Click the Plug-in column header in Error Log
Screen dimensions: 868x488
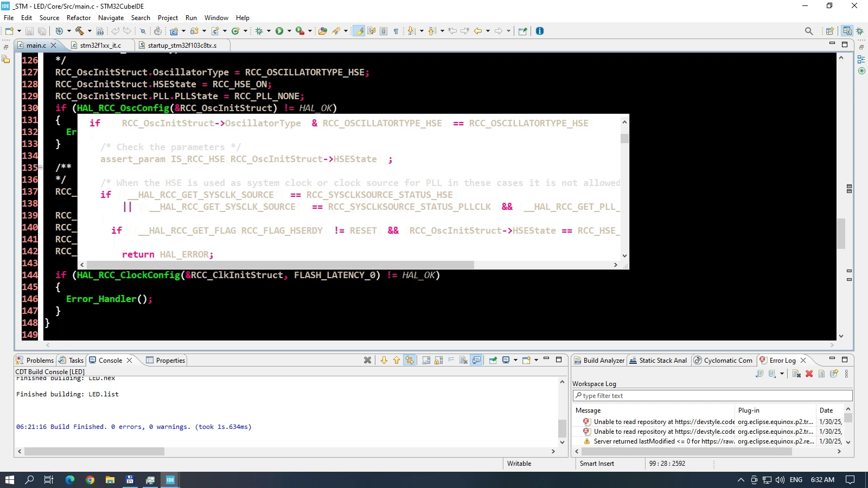(x=776, y=410)
